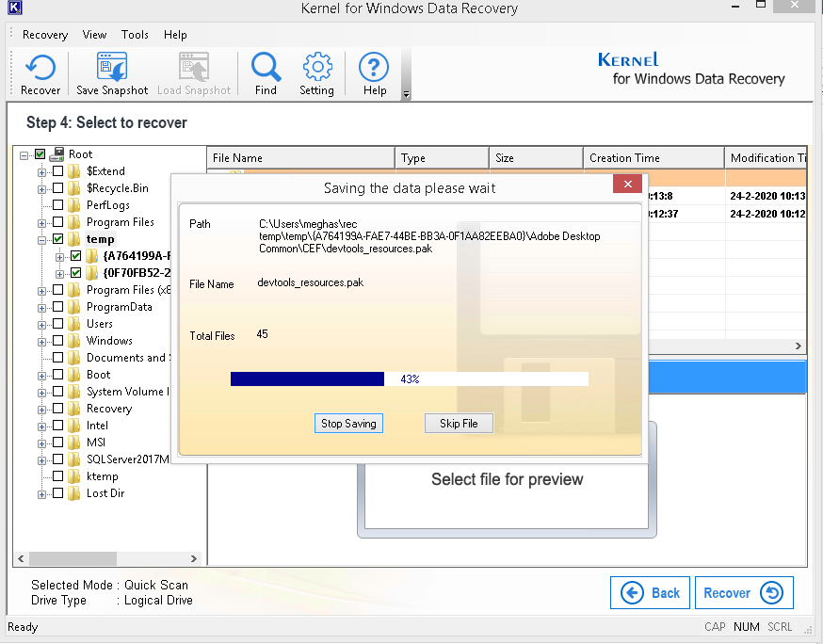
Task: Sort by Type column header
Action: tap(442, 158)
